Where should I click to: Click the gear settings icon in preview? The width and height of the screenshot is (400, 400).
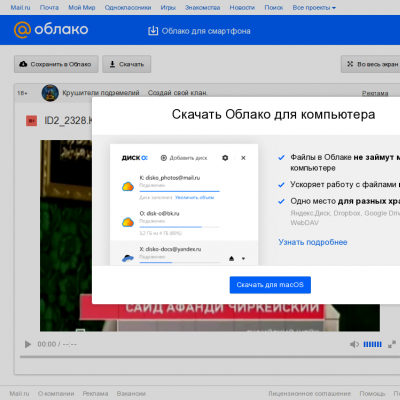pyautogui.click(x=225, y=158)
